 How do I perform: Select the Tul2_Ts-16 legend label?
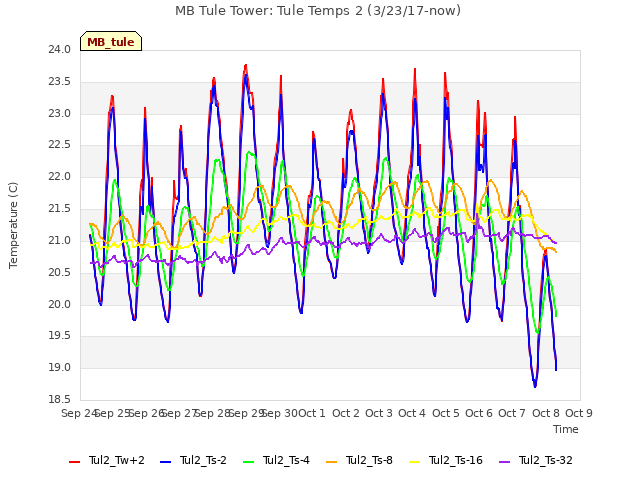coord(456,460)
